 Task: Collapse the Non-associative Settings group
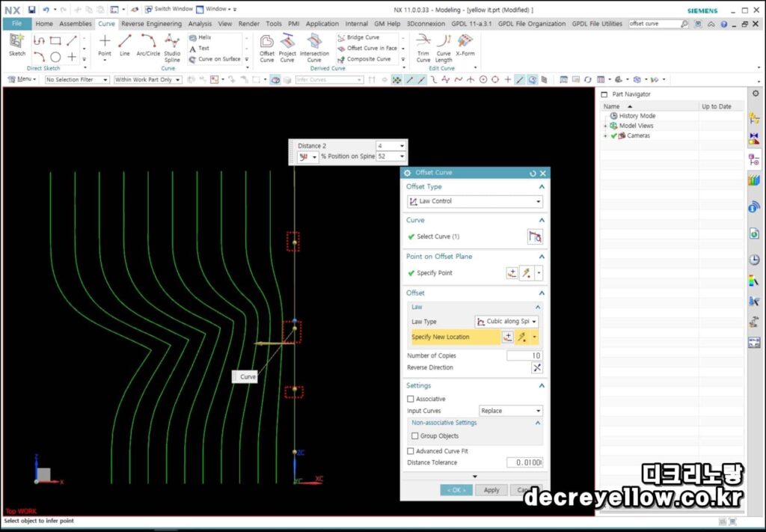pos(538,423)
